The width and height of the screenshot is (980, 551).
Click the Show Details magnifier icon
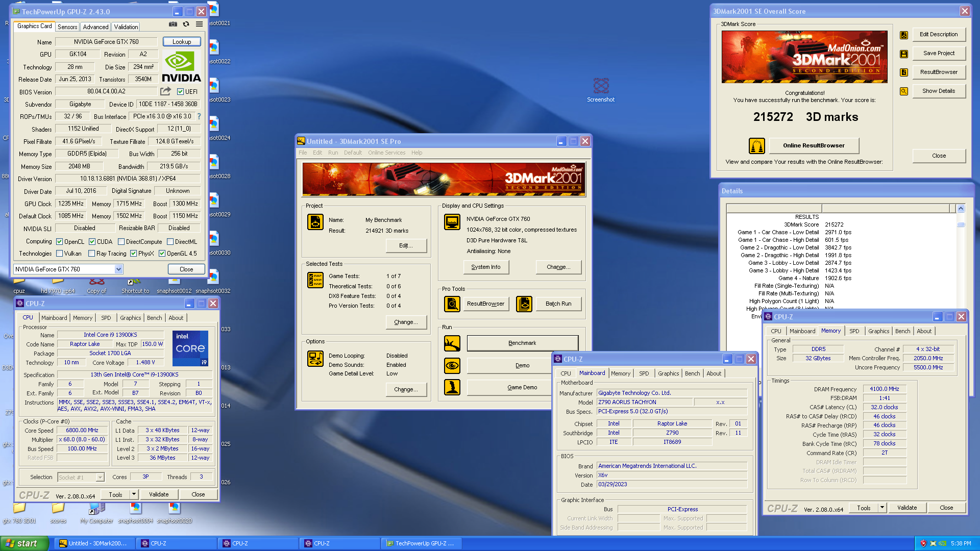904,91
